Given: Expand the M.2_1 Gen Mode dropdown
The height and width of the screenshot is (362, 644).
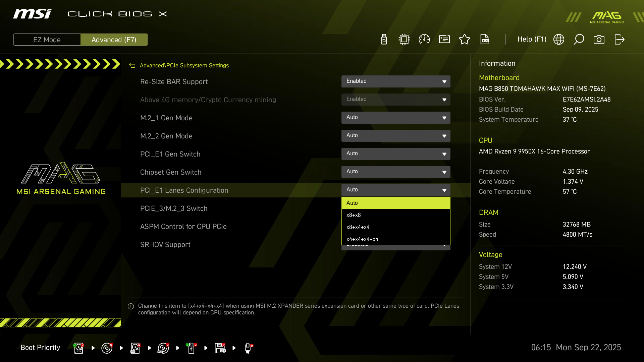Looking at the screenshot, I should point(396,118).
